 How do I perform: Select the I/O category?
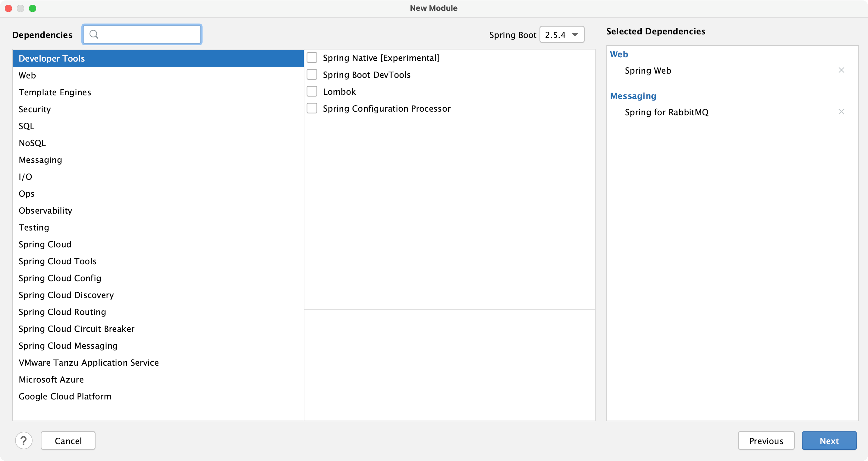(158, 176)
